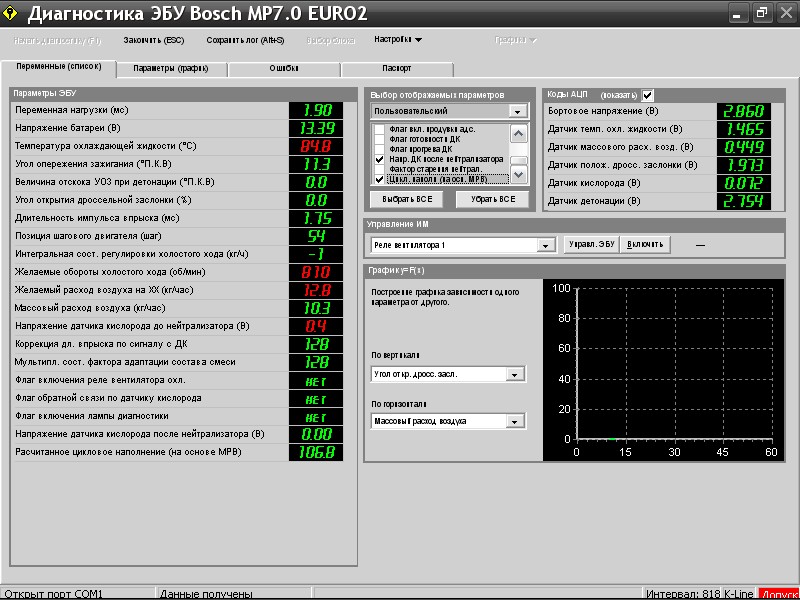800x600 pixels.
Task: Click the yellow application icon in the title bar
Action: point(10,13)
